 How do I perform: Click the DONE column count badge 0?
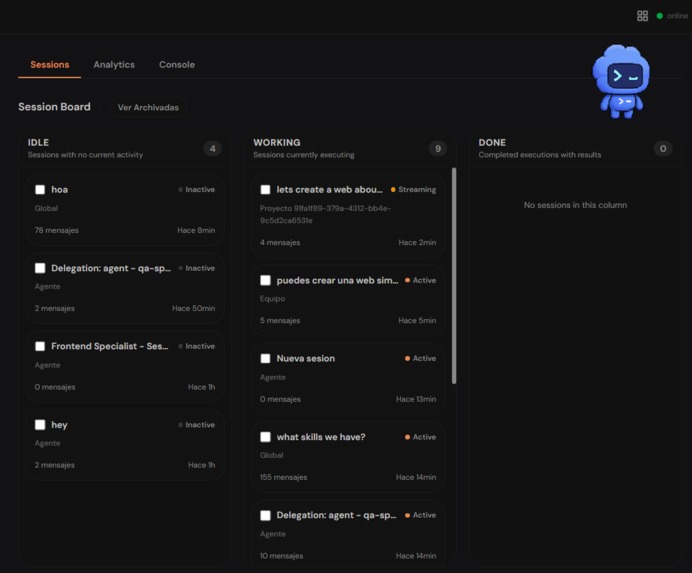tap(663, 149)
